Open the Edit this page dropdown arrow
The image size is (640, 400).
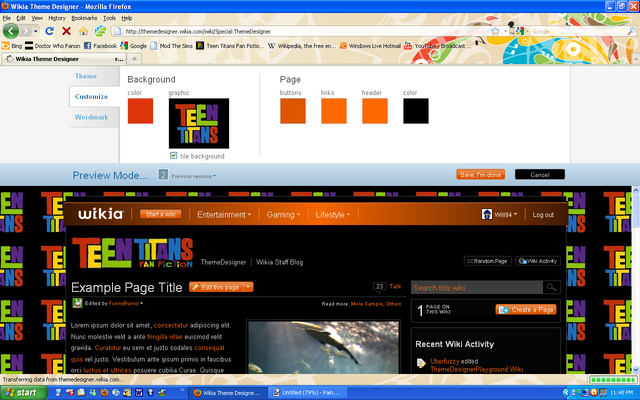pyautogui.click(x=248, y=287)
